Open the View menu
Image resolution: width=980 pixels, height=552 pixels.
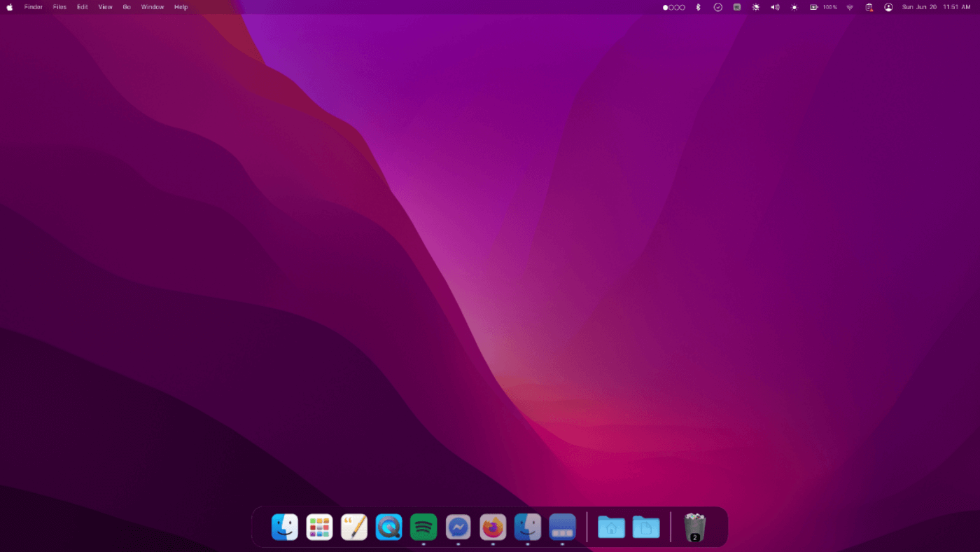105,7
